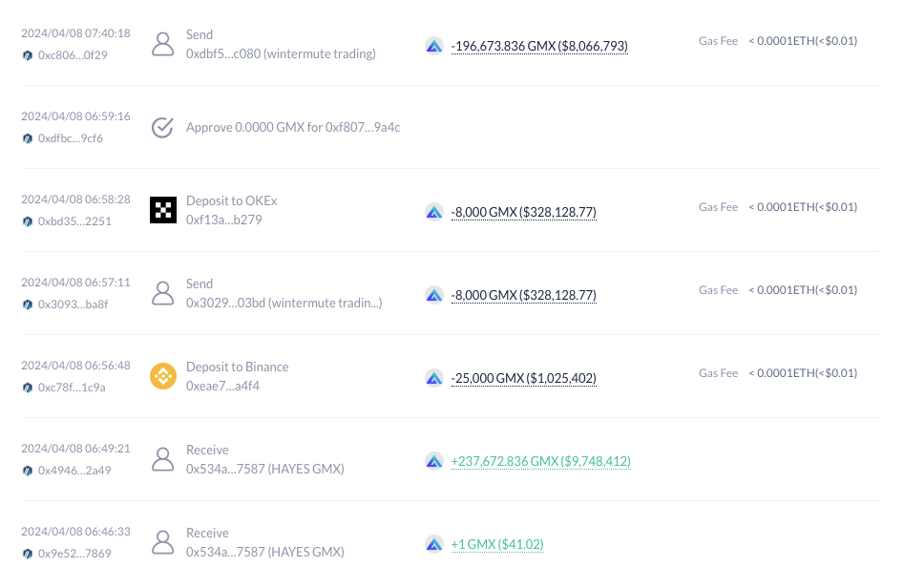Click the Approve checkmark icon
Screen dimensions: 904x588
pos(162,127)
